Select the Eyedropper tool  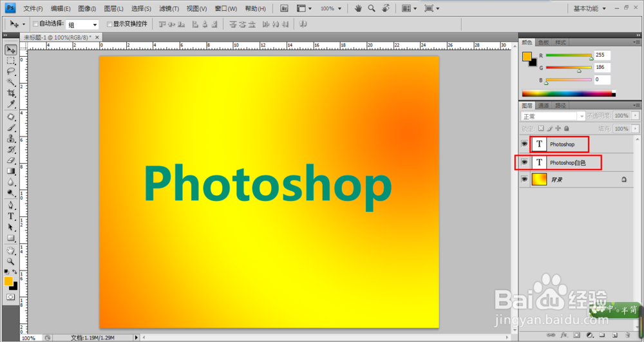click(x=11, y=104)
